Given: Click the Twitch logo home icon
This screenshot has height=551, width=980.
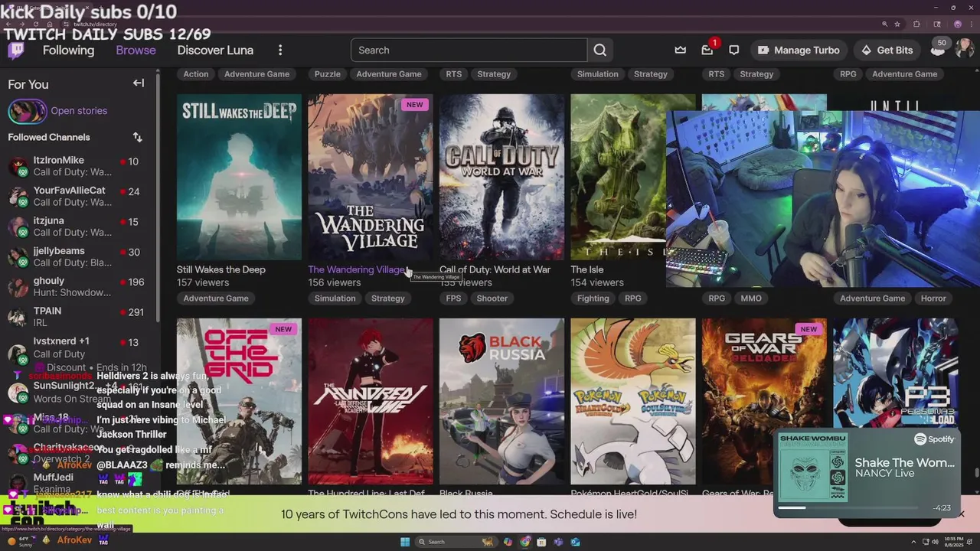Looking at the screenshot, I should click(15, 51).
